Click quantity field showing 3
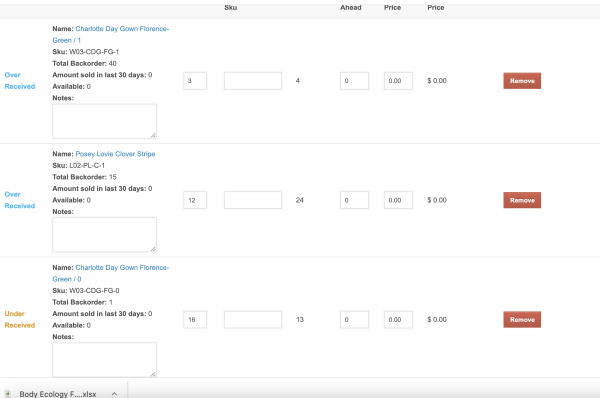Screen dimensions: 600x398 [195, 81]
